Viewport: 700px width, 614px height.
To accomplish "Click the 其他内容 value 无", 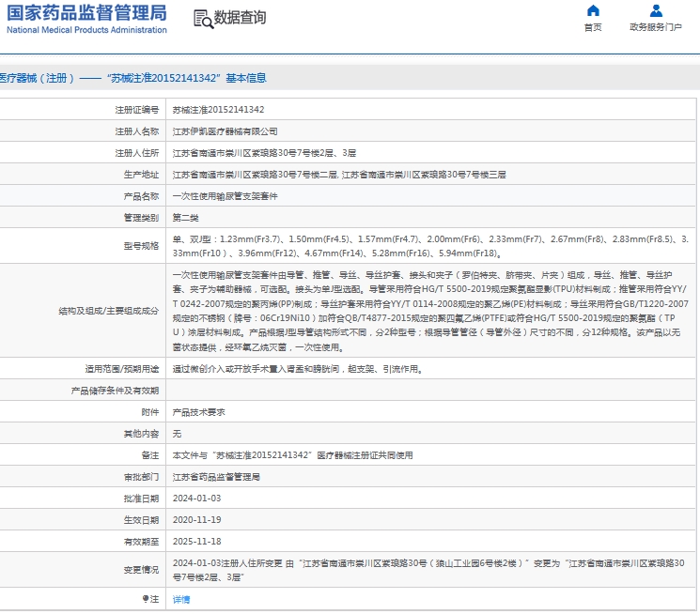I will pyautogui.click(x=177, y=434).
